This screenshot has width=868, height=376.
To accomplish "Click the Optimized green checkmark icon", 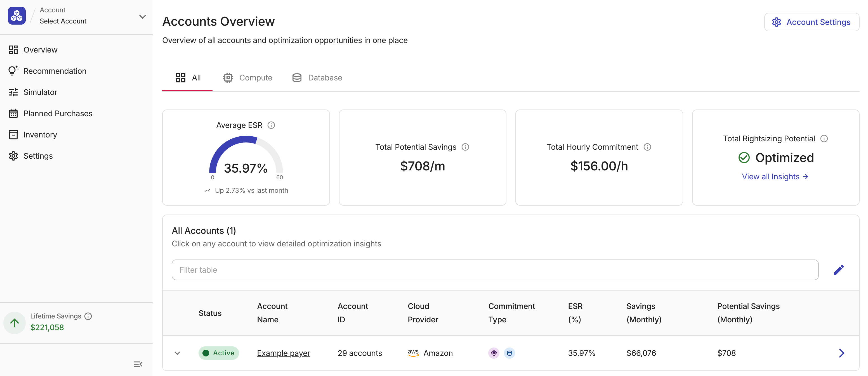I will coord(744,158).
